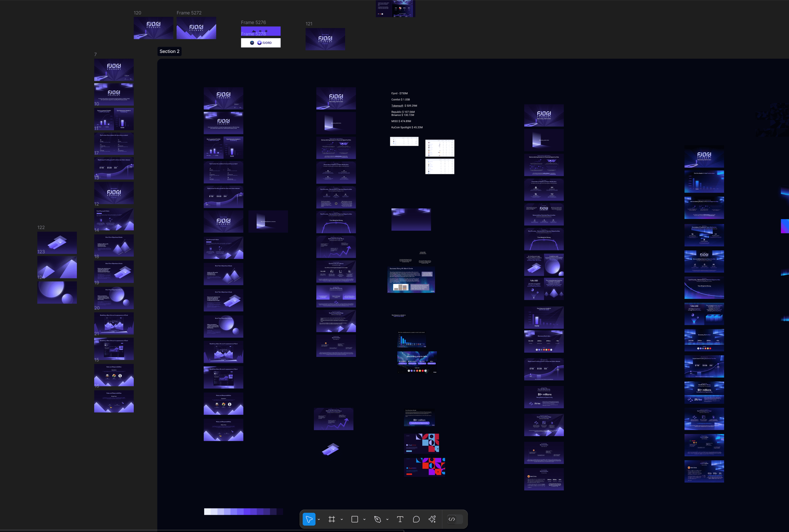Expand the Frame tool options arrow
The width and height of the screenshot is (789, 532).
(342, 519)
